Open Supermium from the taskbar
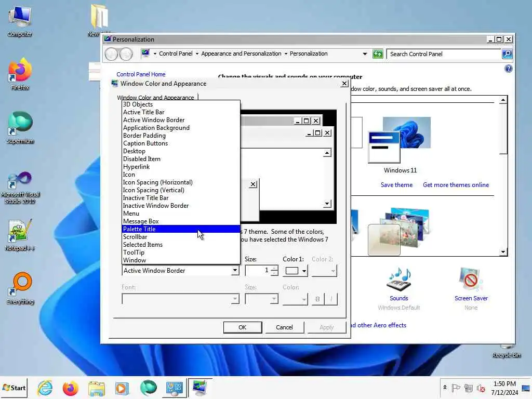This screenshot has height=399, width=532. pos(148,388)
